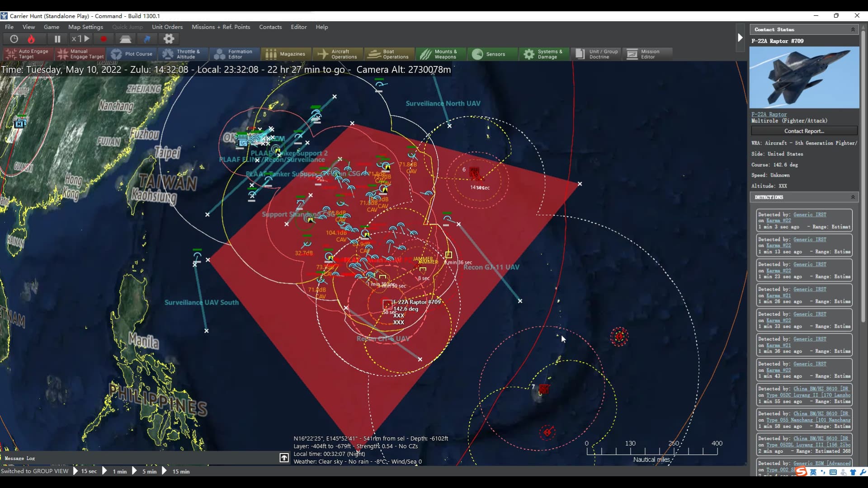Click the flame icon in top toolbar
Viewport: 868px width, 488px height.
31,39
